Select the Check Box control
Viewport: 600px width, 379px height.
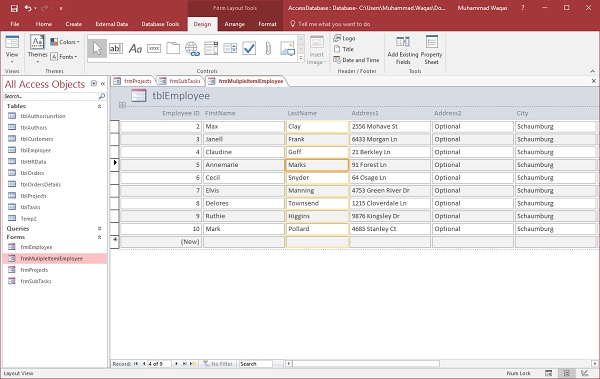tap(249, 49)
